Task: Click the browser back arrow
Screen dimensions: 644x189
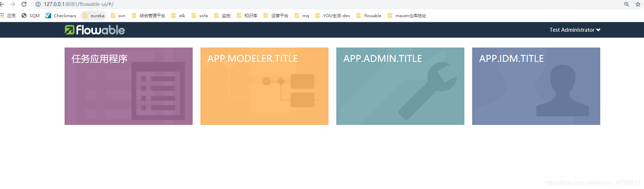Action: pyautogui.click(x=2, y=4)
